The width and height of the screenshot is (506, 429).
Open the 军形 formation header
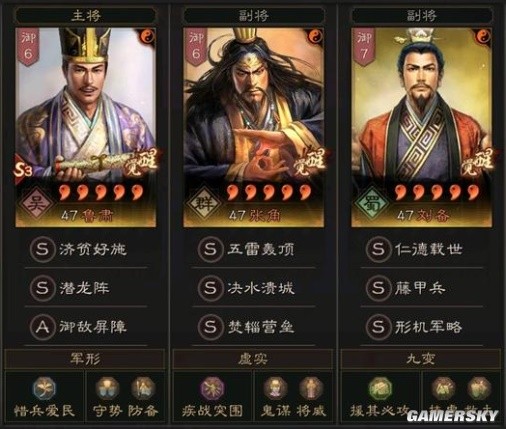coord(85,359)
